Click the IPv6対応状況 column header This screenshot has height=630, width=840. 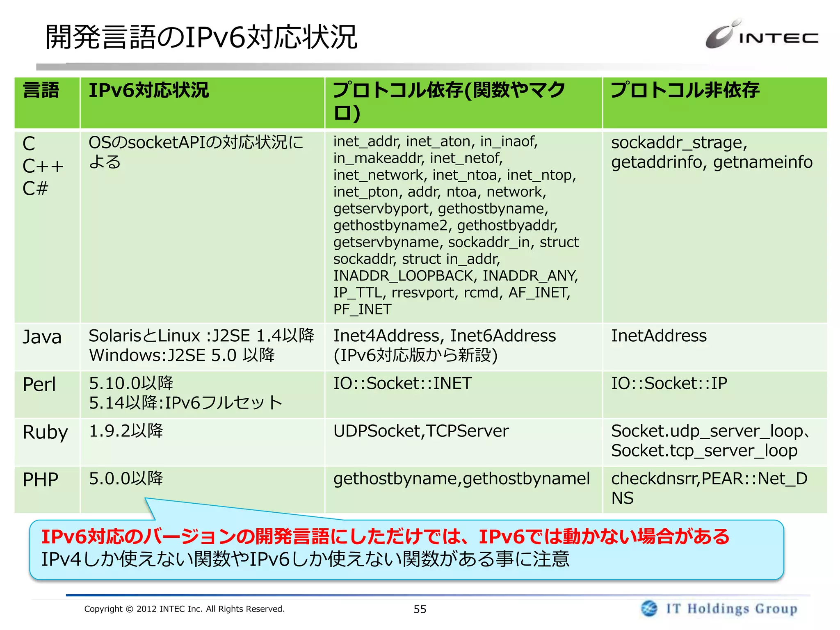coord(202,103)
